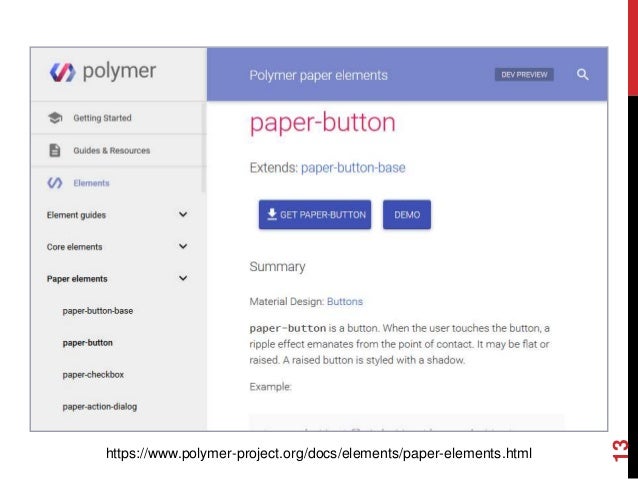
Task: Select Paper elements section label
Action: pos(77,279)
